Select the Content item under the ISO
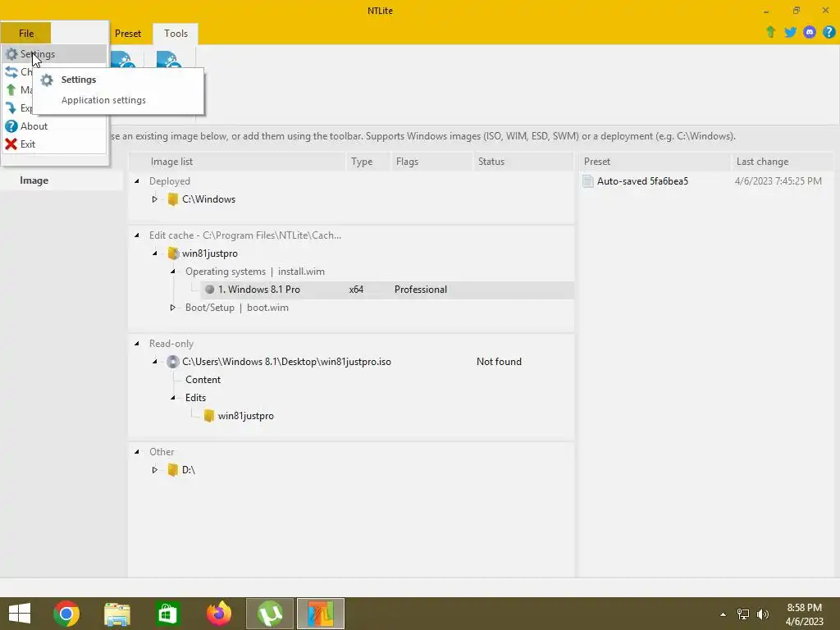840x630 pixels. click(203, 380)
